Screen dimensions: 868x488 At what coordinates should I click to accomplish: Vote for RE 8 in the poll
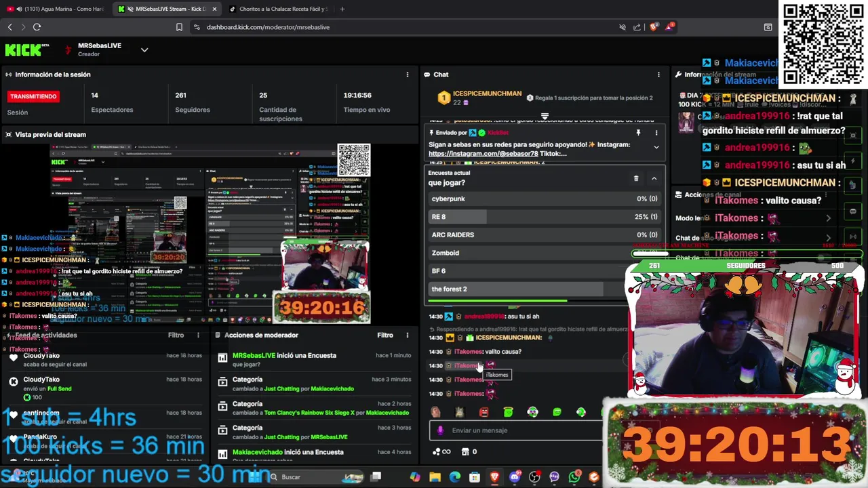pos(545,217)
